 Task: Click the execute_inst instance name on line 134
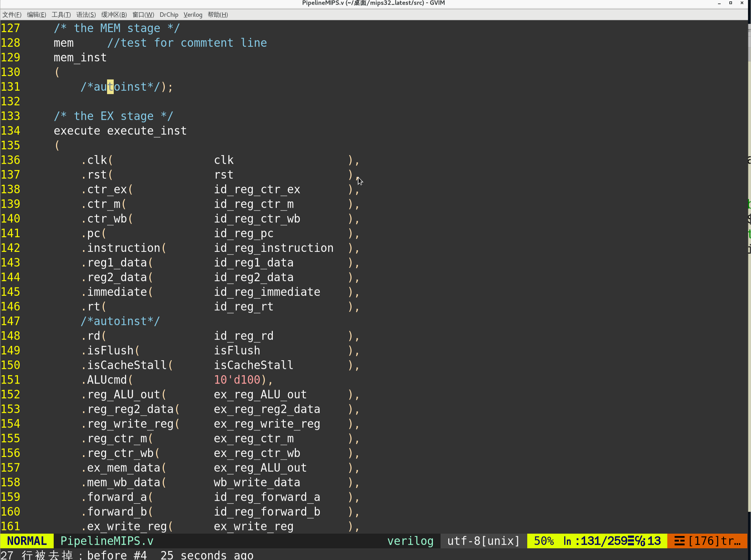146,130
